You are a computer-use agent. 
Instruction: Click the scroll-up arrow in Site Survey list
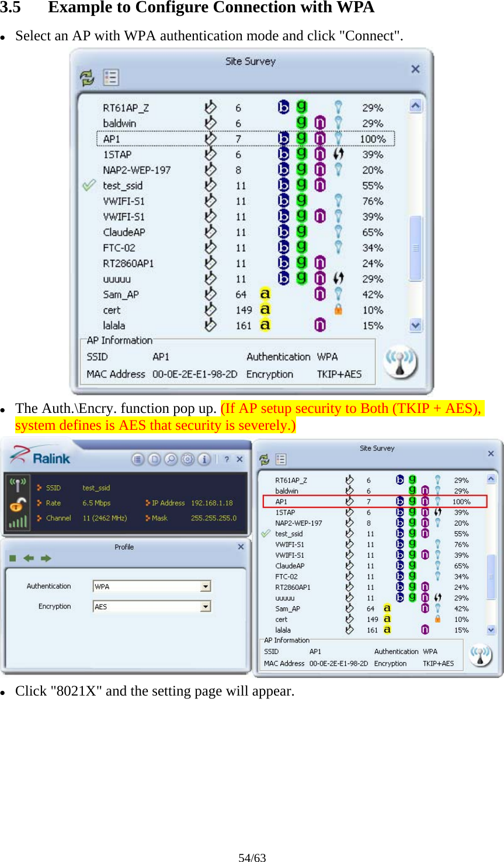point(415,105)
